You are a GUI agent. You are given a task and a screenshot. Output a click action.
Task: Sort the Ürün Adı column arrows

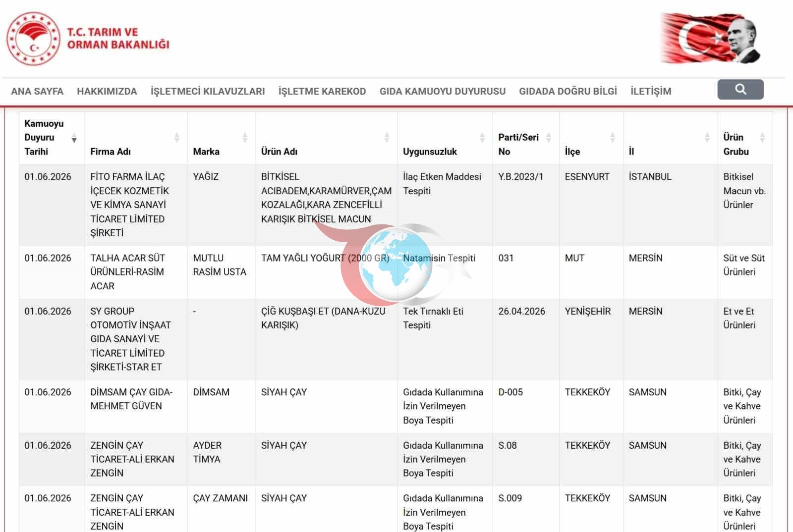[387, 138]
